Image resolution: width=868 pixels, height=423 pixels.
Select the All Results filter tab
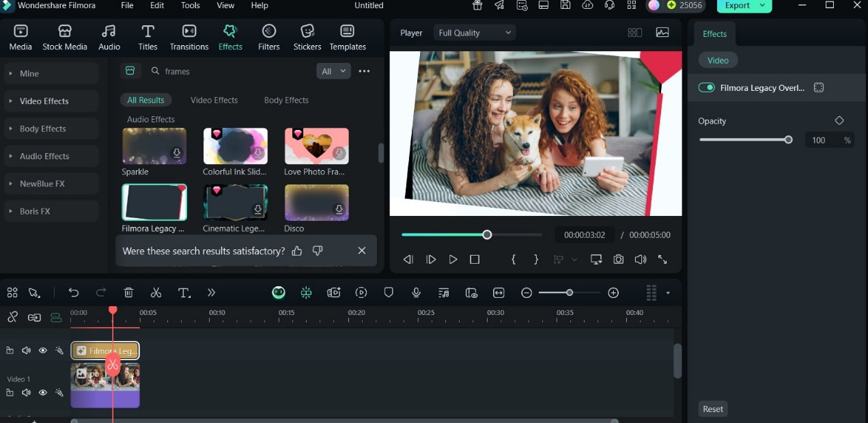[x=146, y=100]
